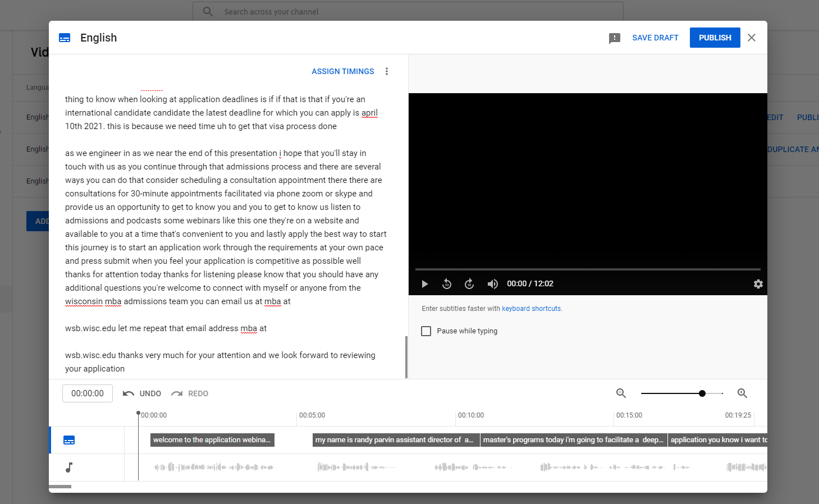Zoom in the timeline
819x504 pixels.
point(742,393)
